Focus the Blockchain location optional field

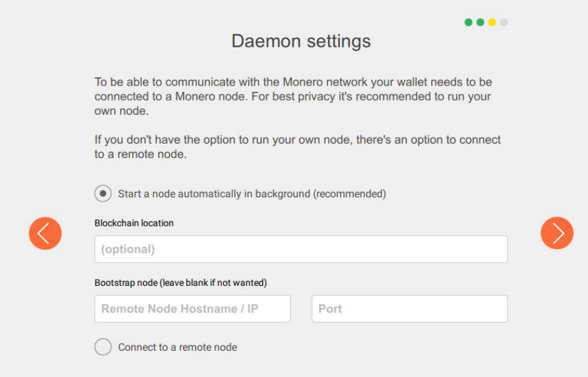point(301,249)
